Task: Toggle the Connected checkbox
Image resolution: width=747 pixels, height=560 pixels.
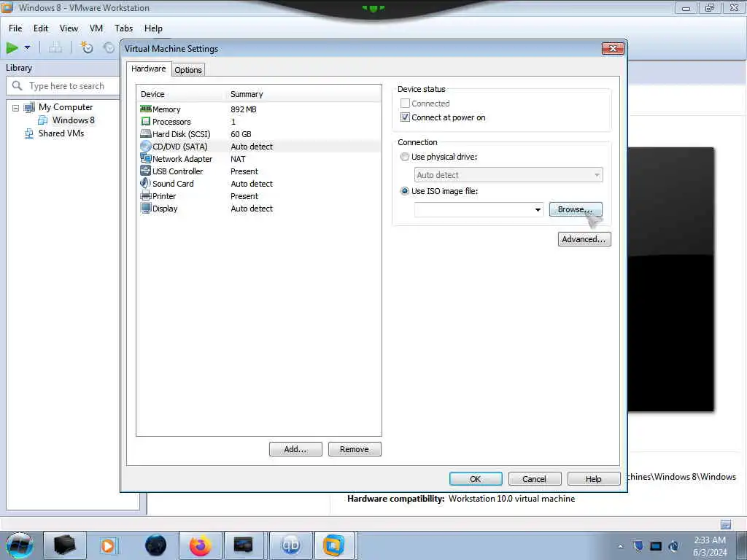Action: coord(405,104)
